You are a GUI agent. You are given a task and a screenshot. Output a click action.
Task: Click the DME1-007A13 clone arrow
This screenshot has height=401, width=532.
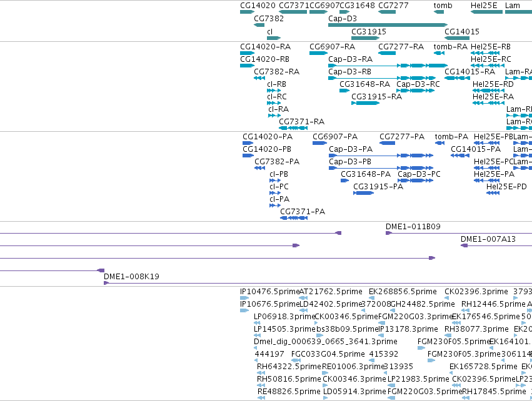click(464, 245)
